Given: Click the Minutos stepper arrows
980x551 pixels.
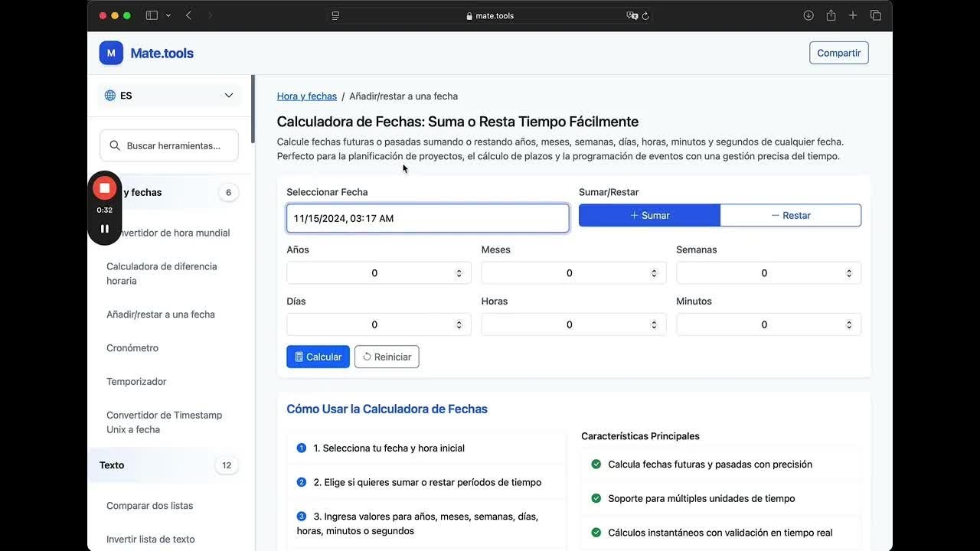Looking at the screenshot, I should coord(849,324).
